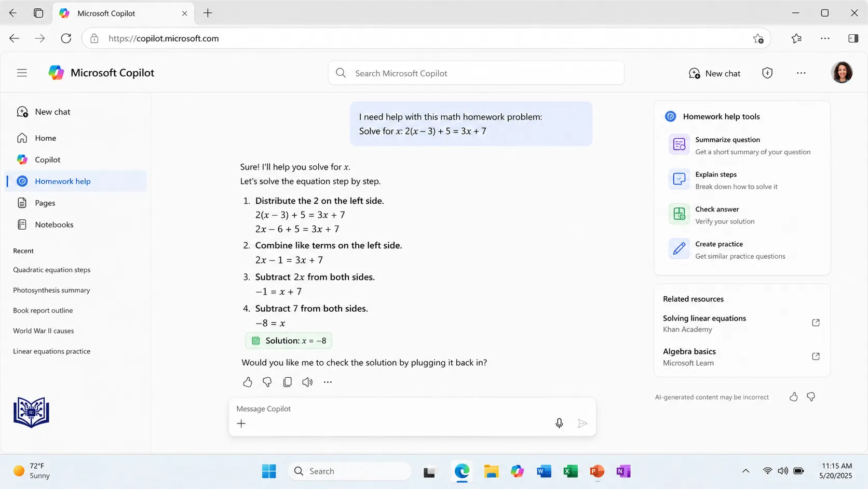Viewport: 868px width, 489px height.
Task: Open the weather widget showing 72°F
Action: (x=32, y=471)
